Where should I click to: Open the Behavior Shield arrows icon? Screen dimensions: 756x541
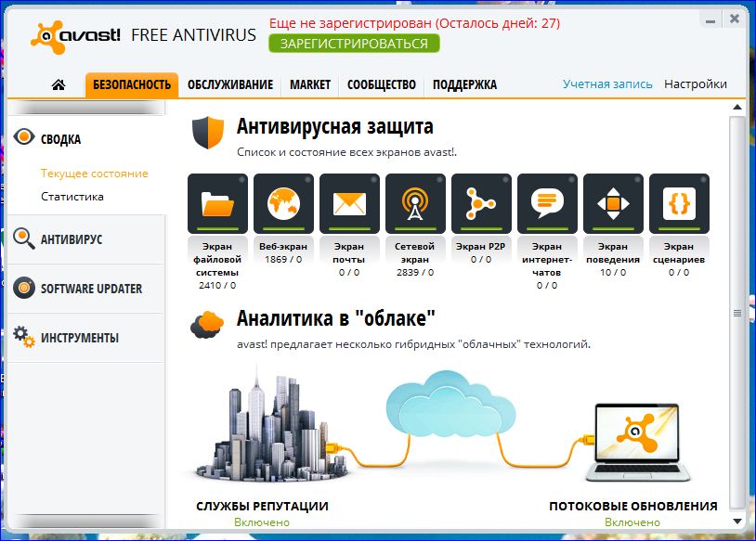613,203
